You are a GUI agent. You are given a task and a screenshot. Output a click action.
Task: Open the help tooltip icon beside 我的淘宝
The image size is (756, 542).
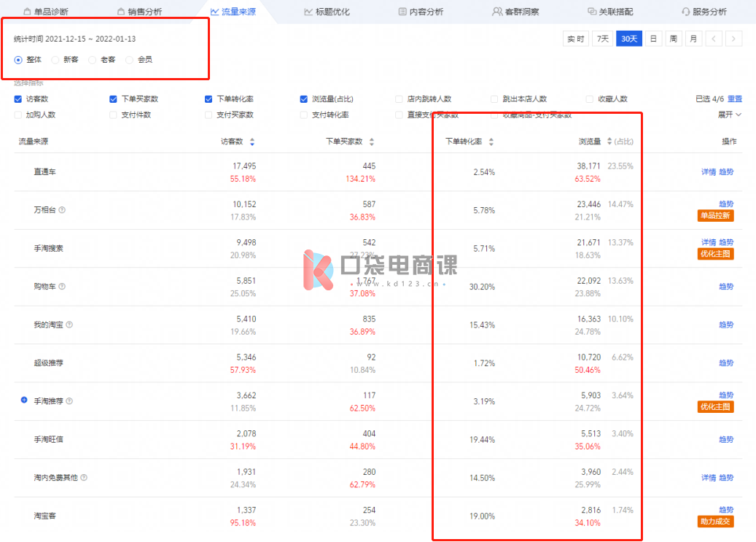(69, 325)
